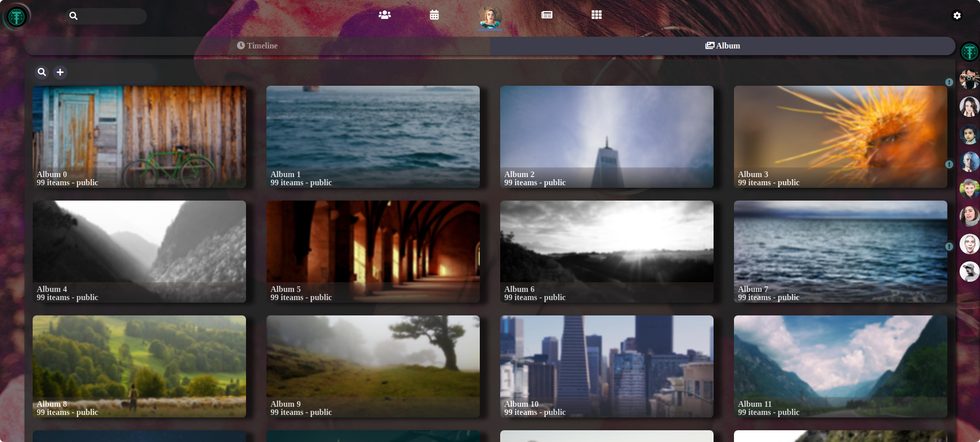Open the Album 1 ocean thumbnail
This screenshot has height=442, width=980.
373,137
